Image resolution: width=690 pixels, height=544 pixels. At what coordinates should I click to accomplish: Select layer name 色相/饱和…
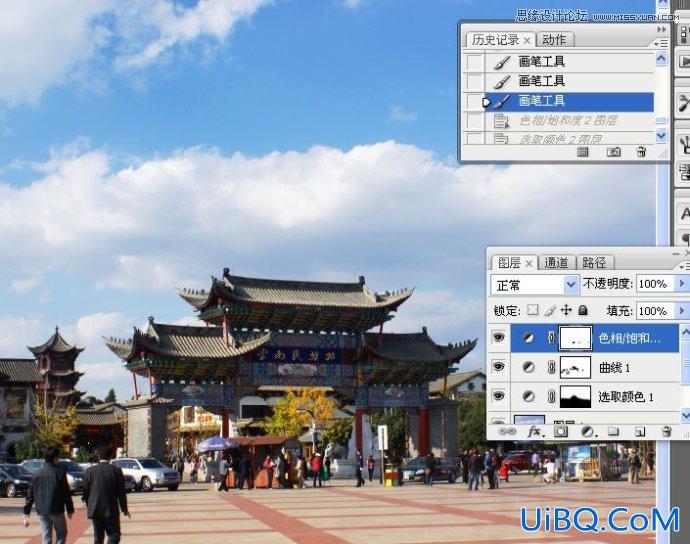point(629,338)
